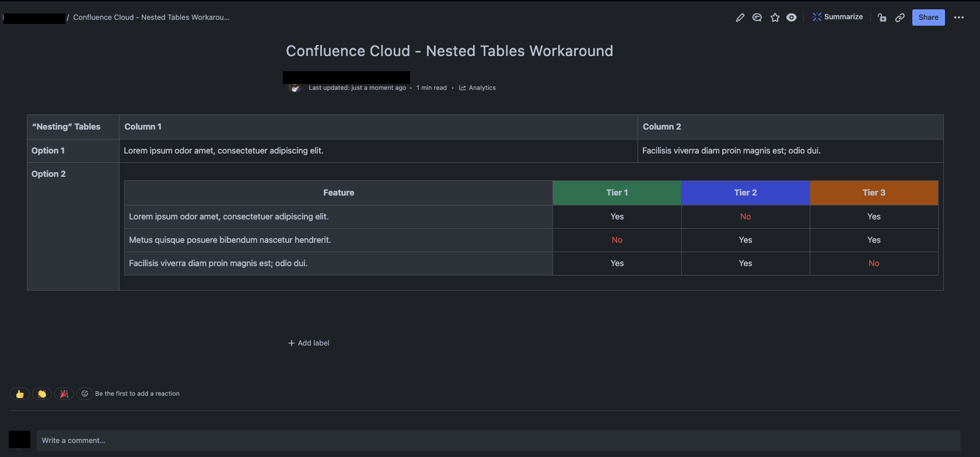
Task: Select the "Nesting" Tables header cell
Action: click(x=73, y=127)
